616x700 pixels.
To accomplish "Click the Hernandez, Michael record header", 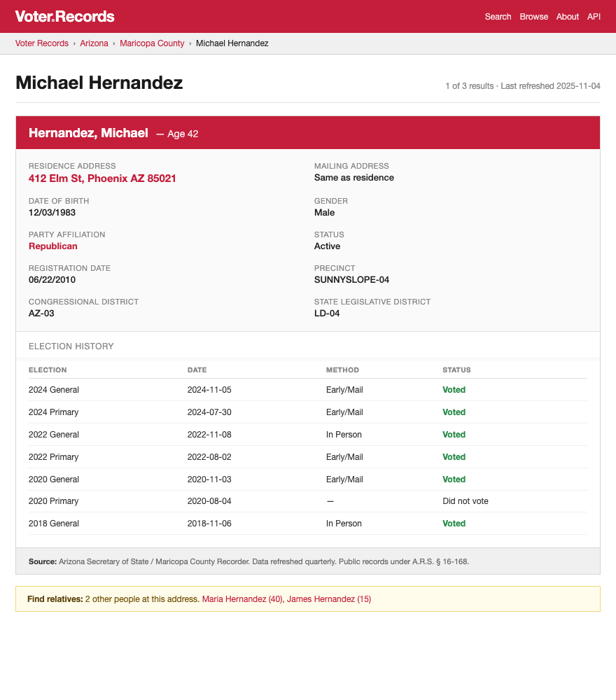I will pyautogui.click(x=88, y=132).
